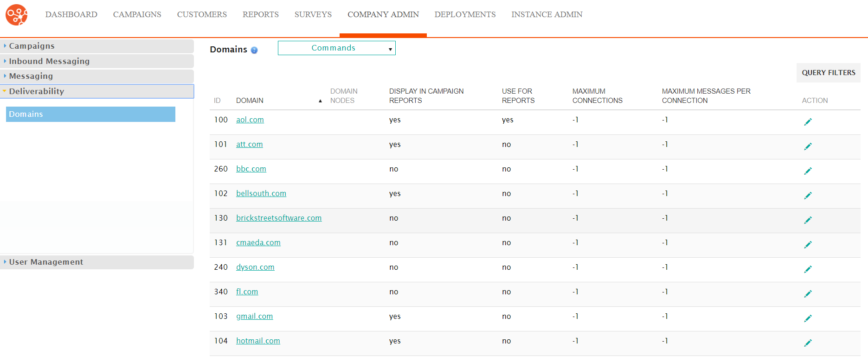Expand the Campaigns sidebar section
Viewport: 868px width, 362px height.
[x=97, y=46]
